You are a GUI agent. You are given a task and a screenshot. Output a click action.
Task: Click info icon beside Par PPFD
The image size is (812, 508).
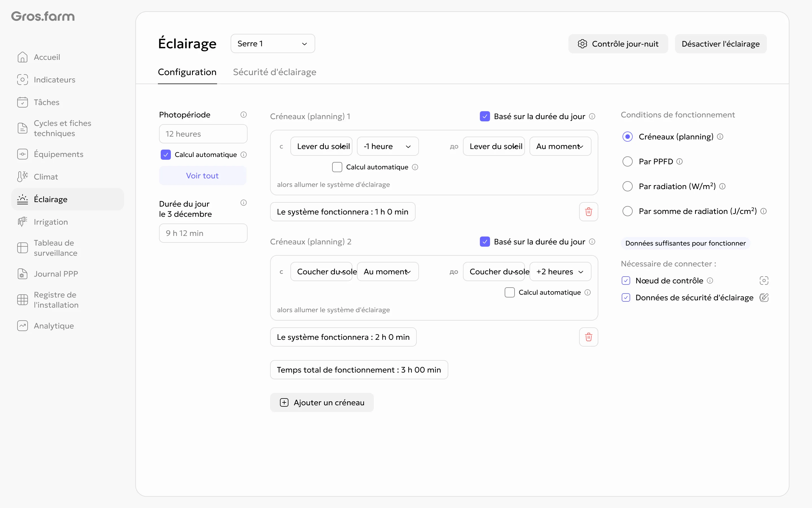click(679, 162)
